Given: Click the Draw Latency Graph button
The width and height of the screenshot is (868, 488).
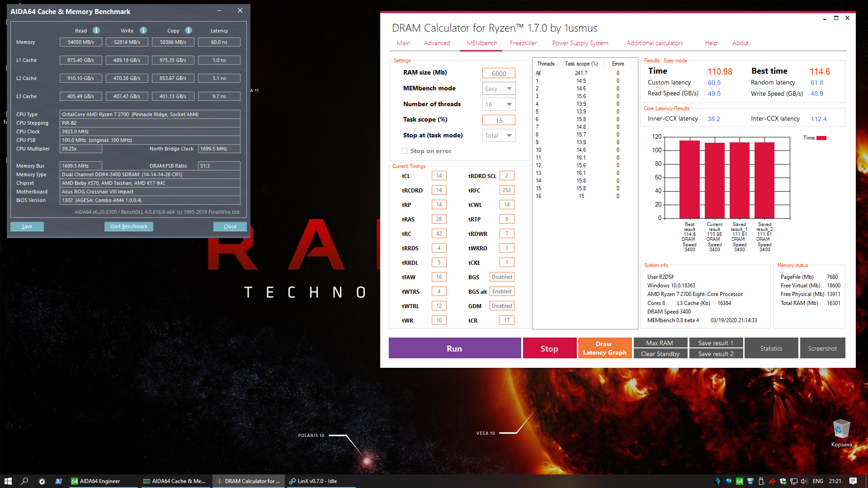Looking at the screenshot, I should tap(604, 348).
